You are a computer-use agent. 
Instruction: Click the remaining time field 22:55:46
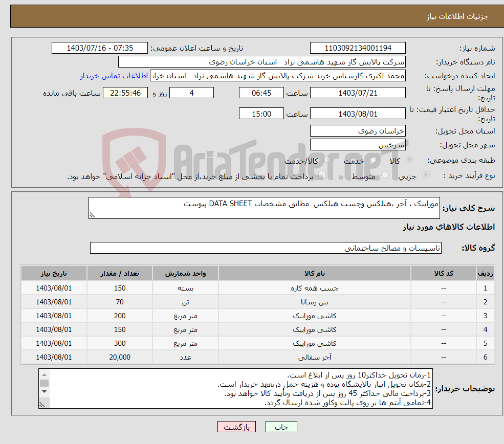click(x=125, y=93)
